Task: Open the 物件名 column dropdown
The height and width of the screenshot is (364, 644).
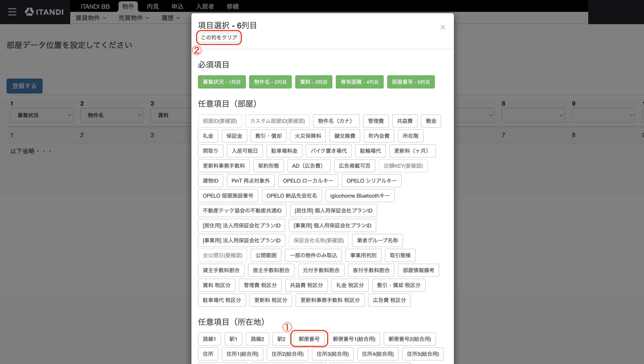Action: (112, 115)
